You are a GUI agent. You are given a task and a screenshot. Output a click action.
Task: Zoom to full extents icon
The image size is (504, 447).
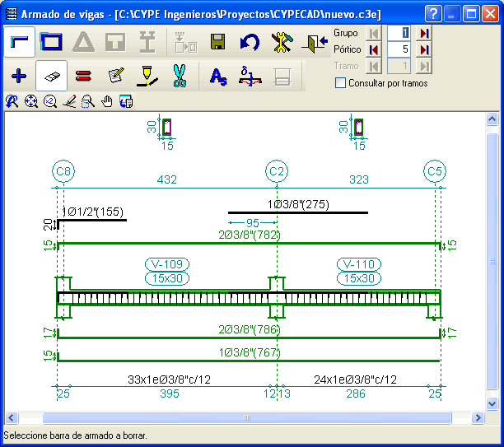30,101
